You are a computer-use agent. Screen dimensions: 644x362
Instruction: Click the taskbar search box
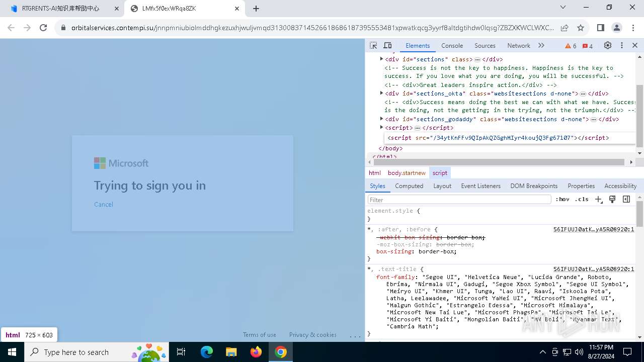(x=97, y=352)
